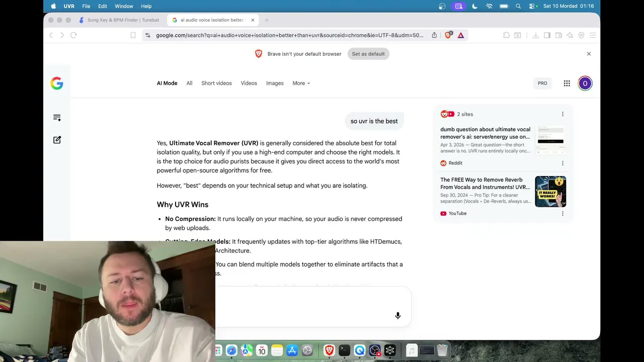Viewport: 644px width, 362px height.
Task: Click the PRO button
Action: click(542, 83)
